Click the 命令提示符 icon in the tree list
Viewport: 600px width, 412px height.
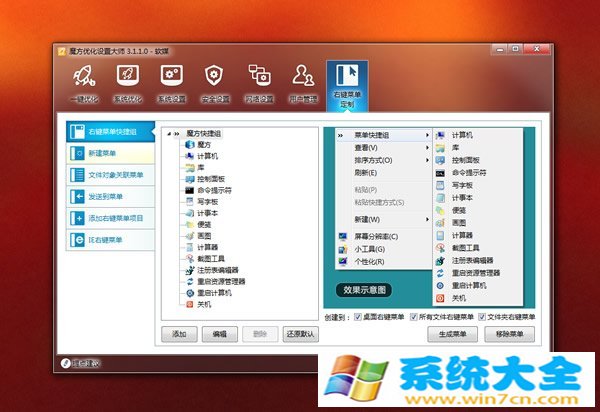click(190, 190)
